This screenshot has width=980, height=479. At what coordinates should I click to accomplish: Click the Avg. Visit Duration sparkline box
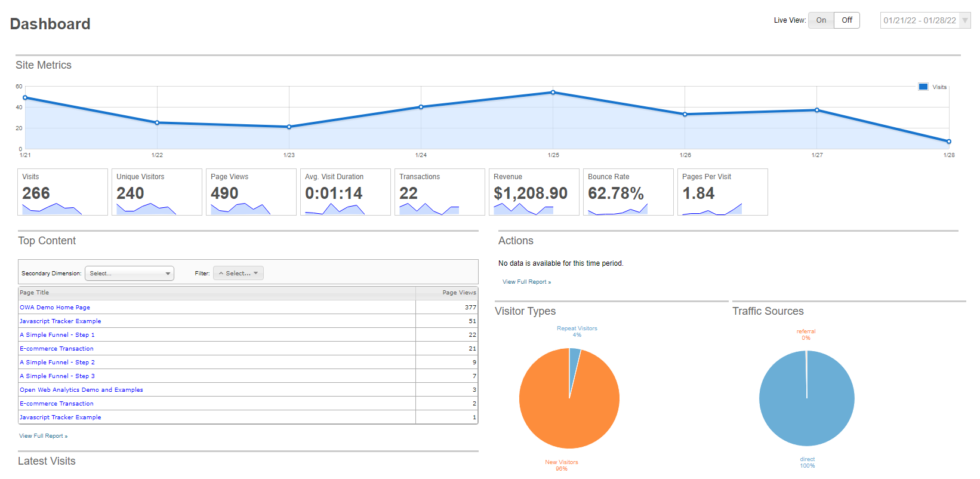click(x=346, y=192)
